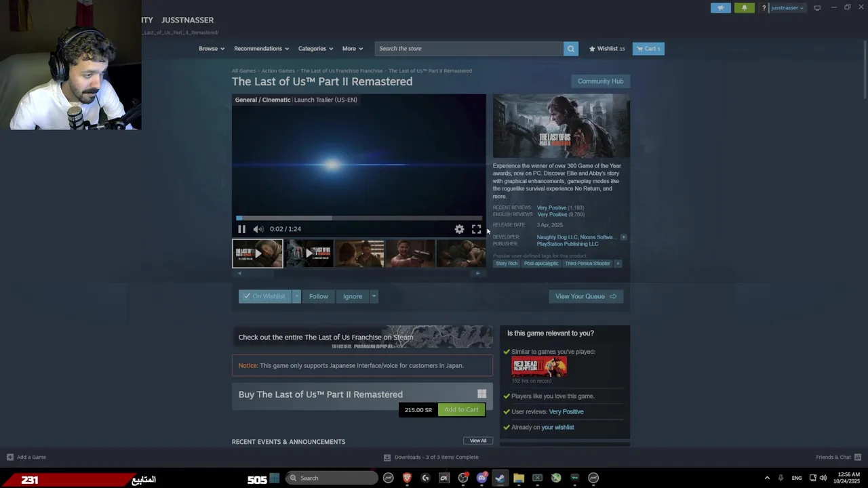
Task: Click the thumbnail strip scrollbar
Action: [x=359, y=273]
